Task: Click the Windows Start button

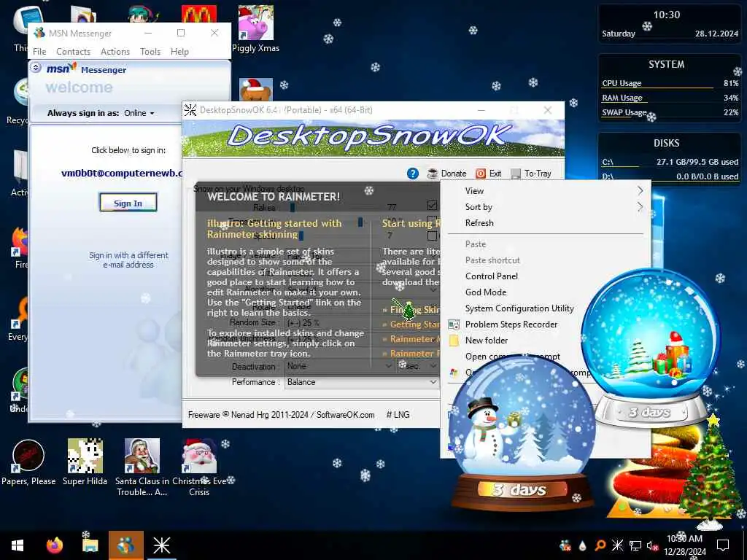Action: coord(18,545)
